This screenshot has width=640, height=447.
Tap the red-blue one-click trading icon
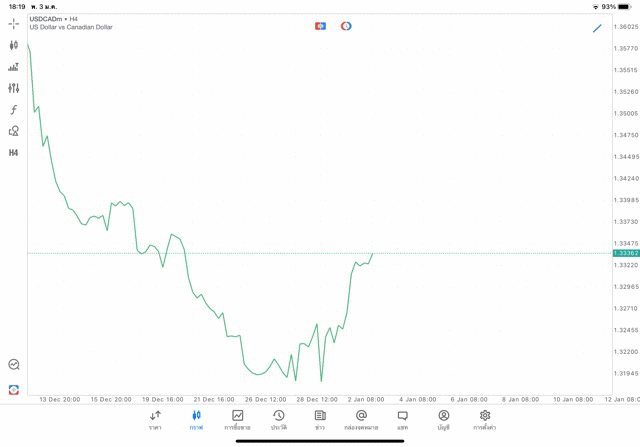[x=320, y=26]
